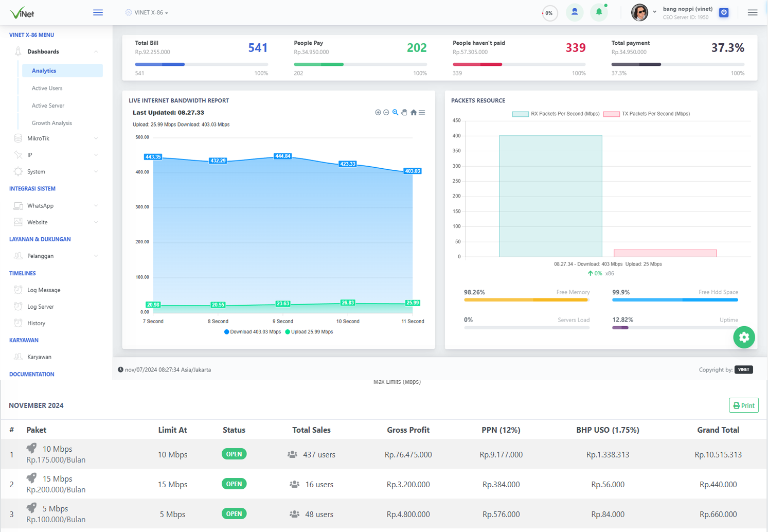The height and width of the screenshot is (532, 768).
Task: Click the Total Bill progress bar
Action: (201, 64)
